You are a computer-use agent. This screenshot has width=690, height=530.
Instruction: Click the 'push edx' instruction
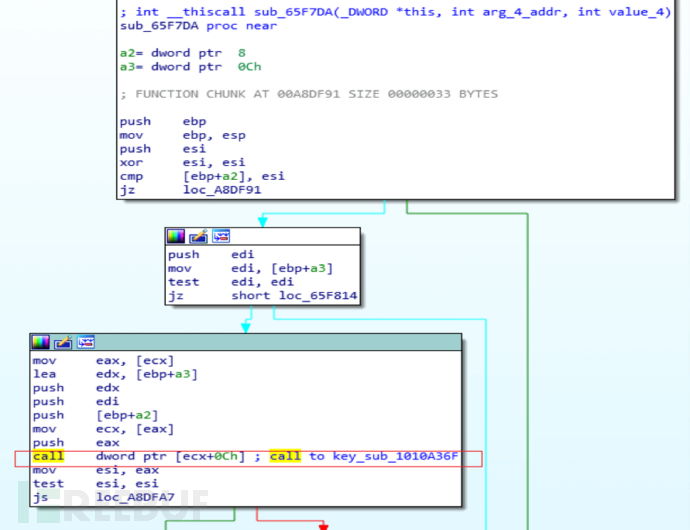click(76, 388)
